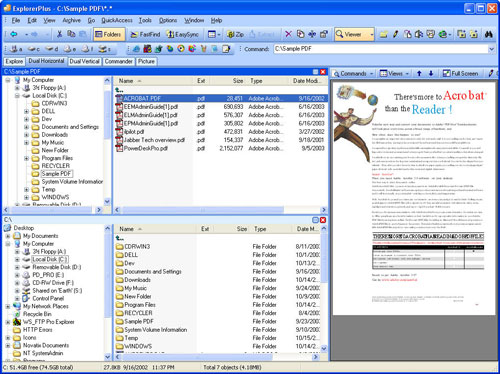Click the file properties icon

tap(324, 34)
